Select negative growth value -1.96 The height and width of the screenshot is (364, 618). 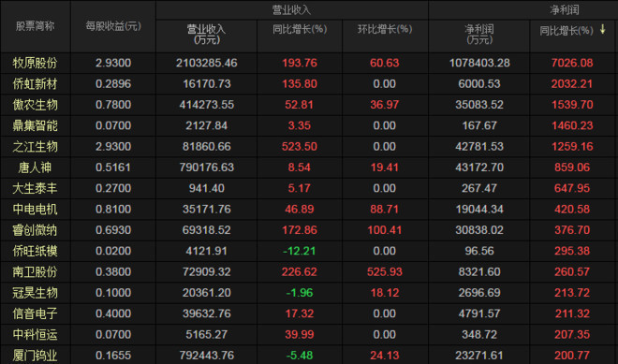click(300, 293)
